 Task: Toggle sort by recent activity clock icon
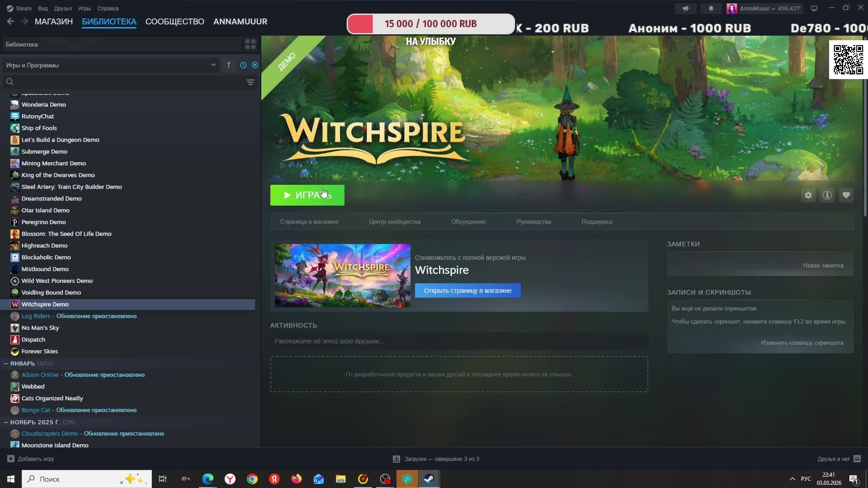click(x=243, y=65)
